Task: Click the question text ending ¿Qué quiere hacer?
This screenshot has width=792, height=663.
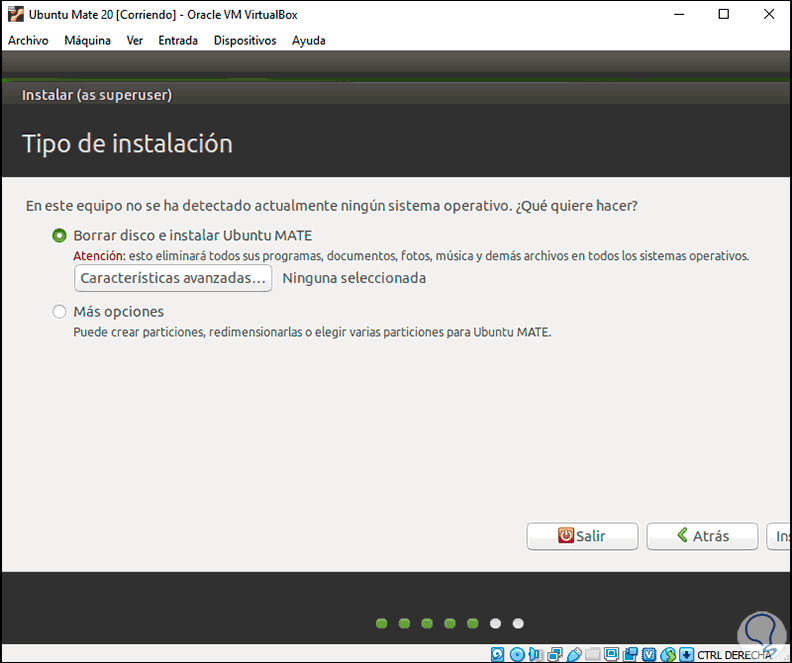Action: click(332, 206)
